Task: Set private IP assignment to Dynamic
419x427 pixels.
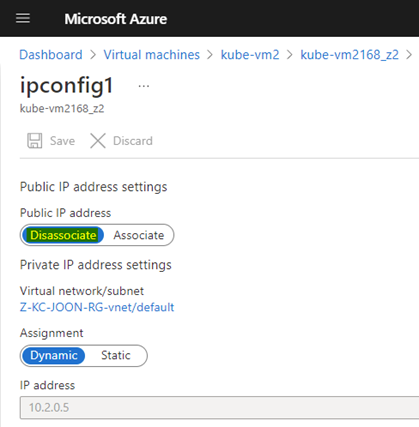Action: pos(54,355)
